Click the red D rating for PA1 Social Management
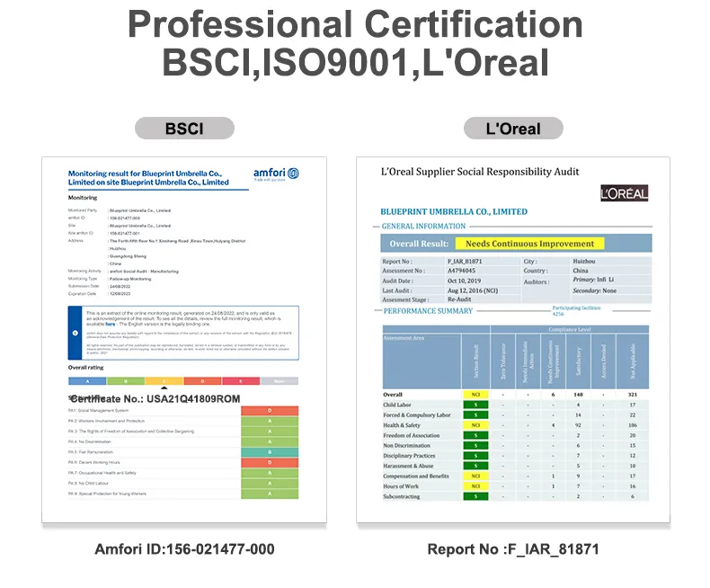The width and height of the screenshot is (710, 588). click(270, 410)
